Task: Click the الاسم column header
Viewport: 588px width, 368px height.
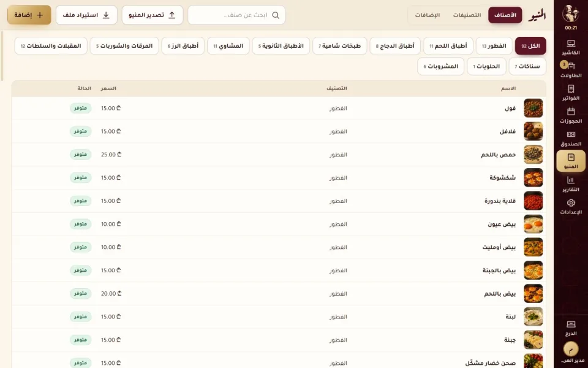Action: click(508, 88)
